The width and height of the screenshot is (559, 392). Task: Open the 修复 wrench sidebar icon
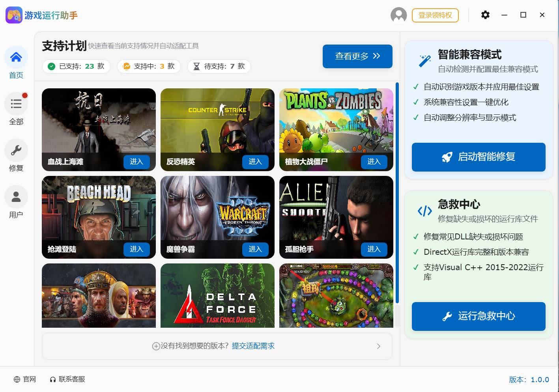(16, 150)
